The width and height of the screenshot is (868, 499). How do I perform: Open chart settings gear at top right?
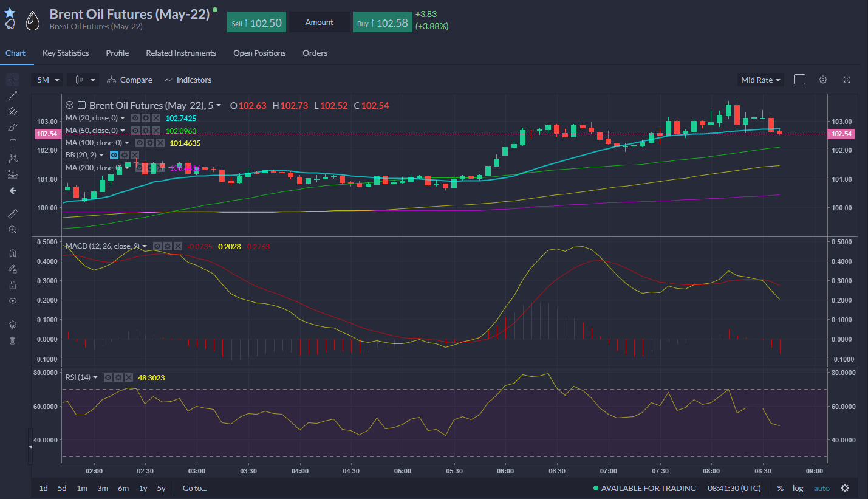click(x=823, y=80)
